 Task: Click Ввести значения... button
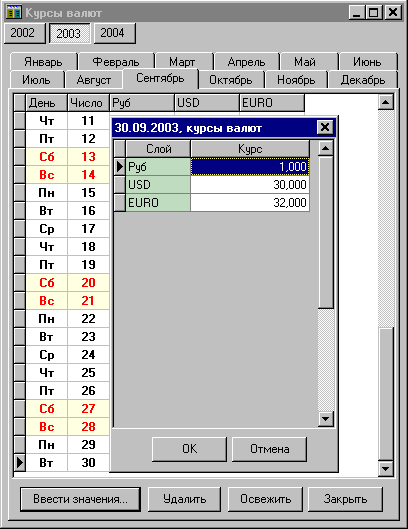click(x=80, y=499)
